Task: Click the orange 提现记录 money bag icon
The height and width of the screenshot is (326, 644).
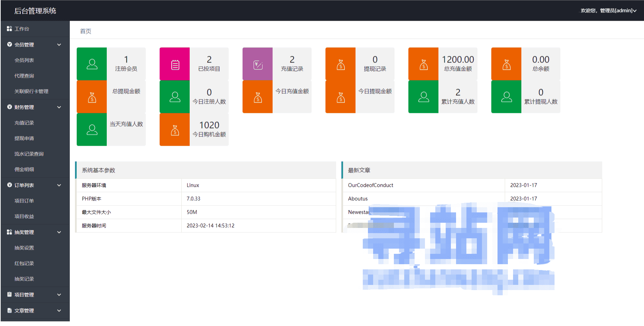Action: pyautogui.click(x=341, y=65)
